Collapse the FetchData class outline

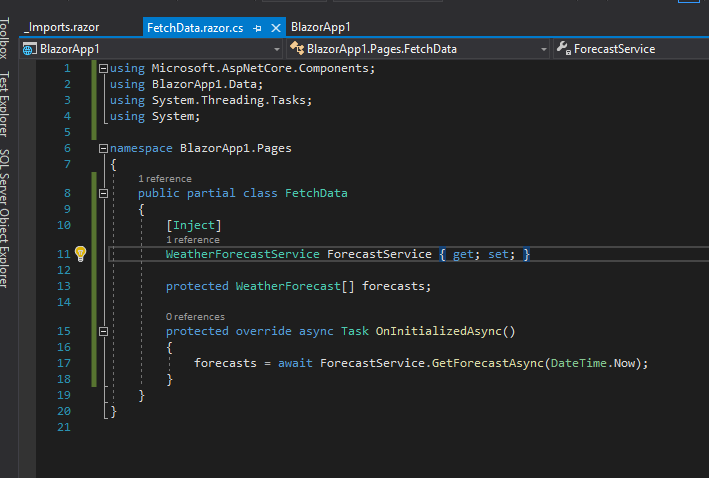[103, 193]
